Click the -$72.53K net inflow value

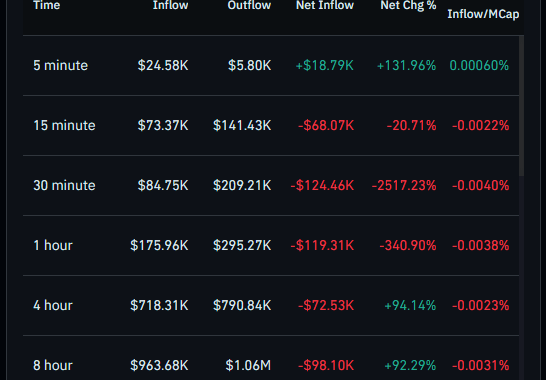coord(326,305)
